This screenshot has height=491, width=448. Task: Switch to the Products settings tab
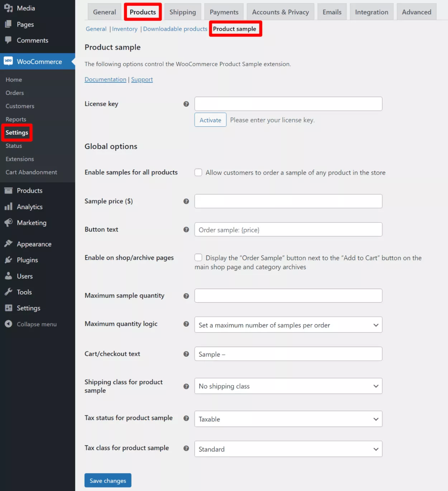143,12
